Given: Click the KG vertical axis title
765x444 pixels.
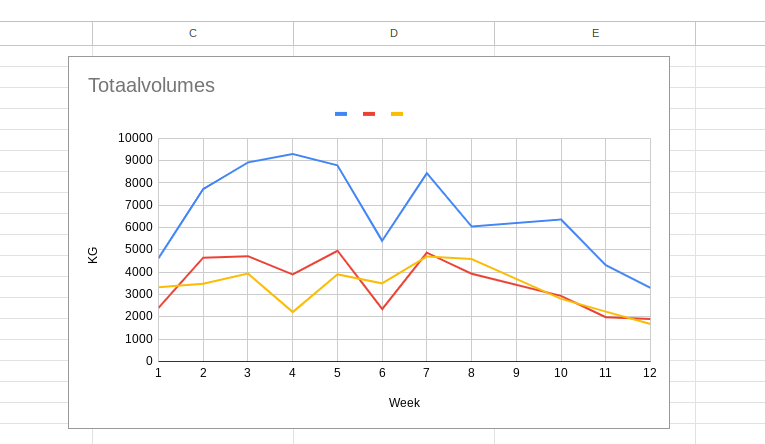Looking at the screenshot, I should [x=93, y=255].
